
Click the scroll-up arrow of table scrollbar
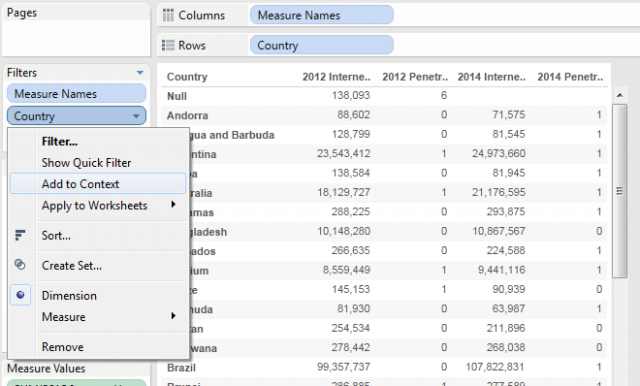[x=620, y=95]
